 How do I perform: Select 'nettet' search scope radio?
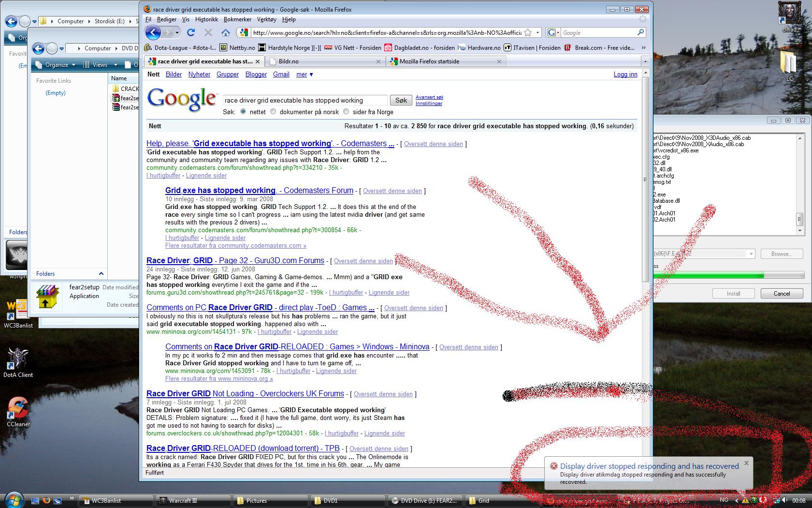pyautogui.click(x=243, y=112)
